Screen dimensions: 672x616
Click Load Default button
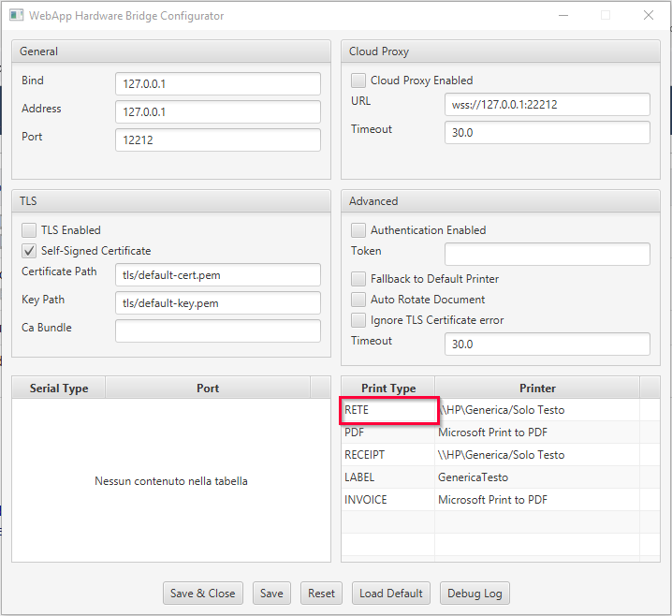(x=390, y=594)
